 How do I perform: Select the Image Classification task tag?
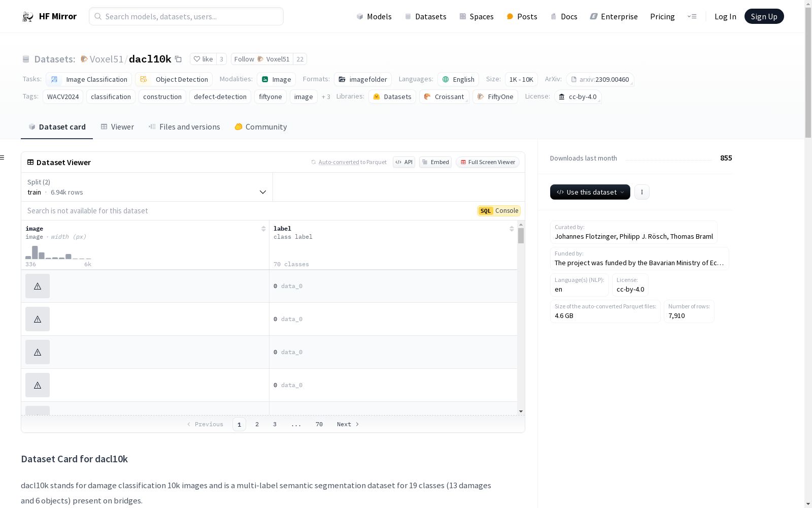pyautogui.click(x=89, y=79)
